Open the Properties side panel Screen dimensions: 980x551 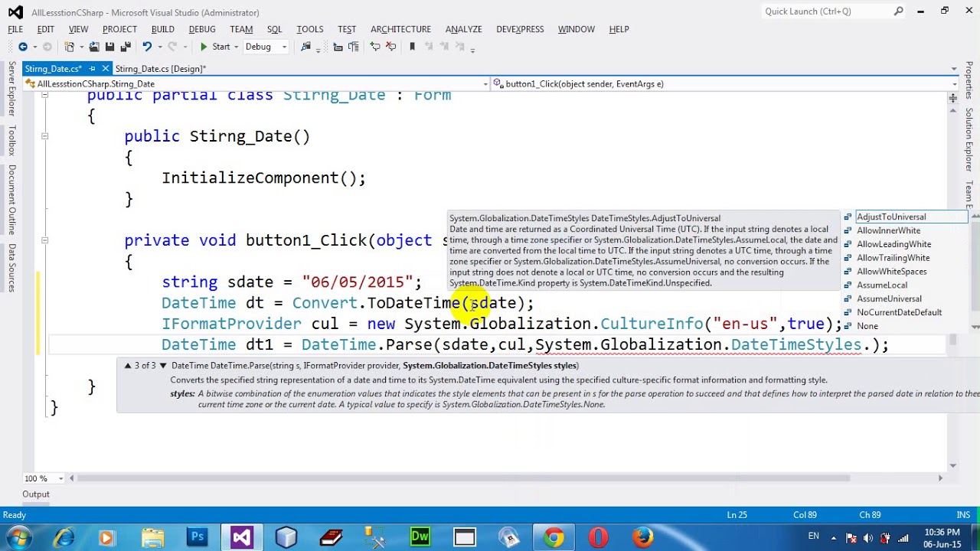click(969, 80)
